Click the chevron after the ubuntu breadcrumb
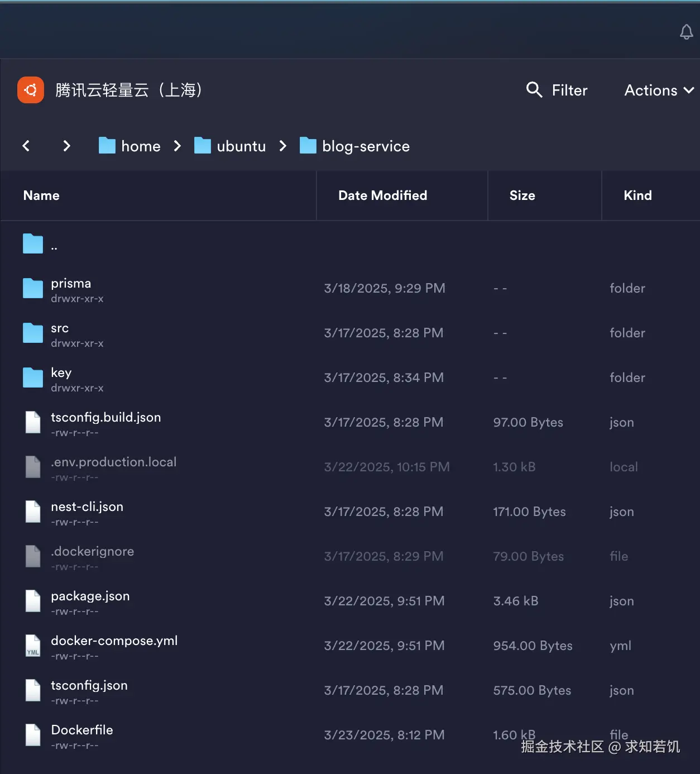The width and height of the screenshot is (700, 774). click(x=283, y=146)
